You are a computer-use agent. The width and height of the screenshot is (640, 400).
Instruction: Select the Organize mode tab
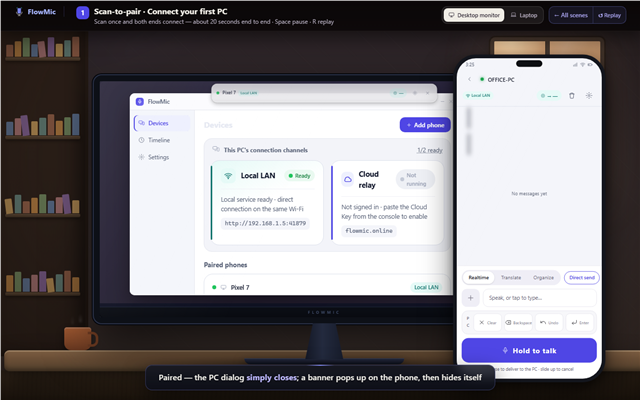coord(543,278)
